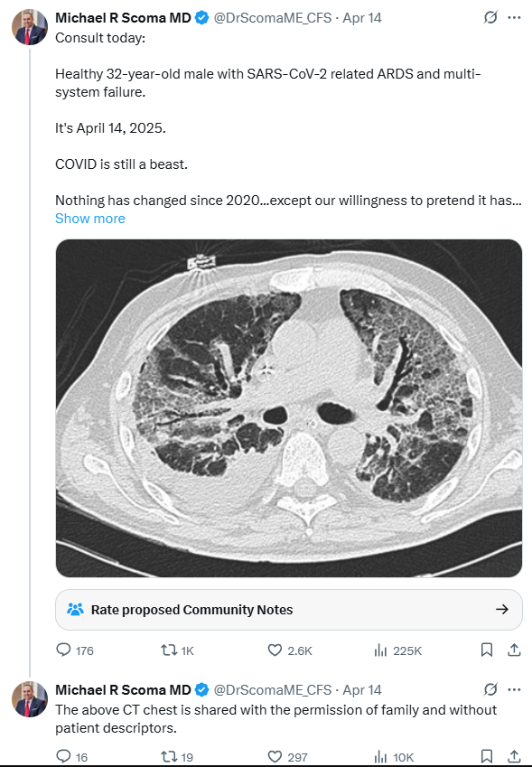This screenshot has width=532, height=767.
Task: Open the more options menu of first tweet
Action: pyautogui.click(x=515, y=17)
